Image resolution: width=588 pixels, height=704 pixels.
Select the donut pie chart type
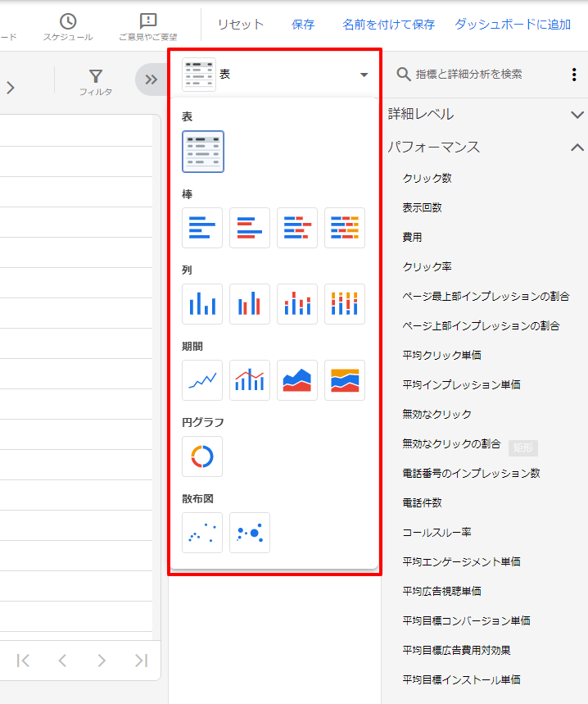pyautogui.click(x=202, y=456)
